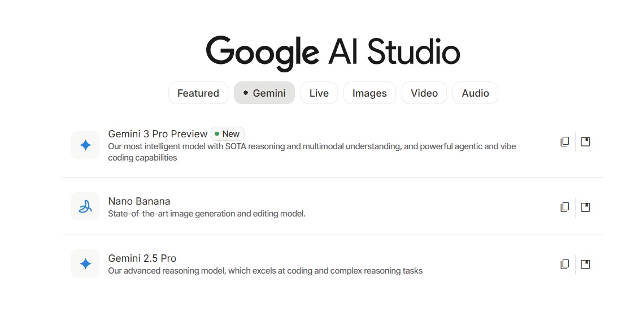
Task: Click the blue sparkle icon for Gemini 2.5 Pro
Action: (85, 263)
